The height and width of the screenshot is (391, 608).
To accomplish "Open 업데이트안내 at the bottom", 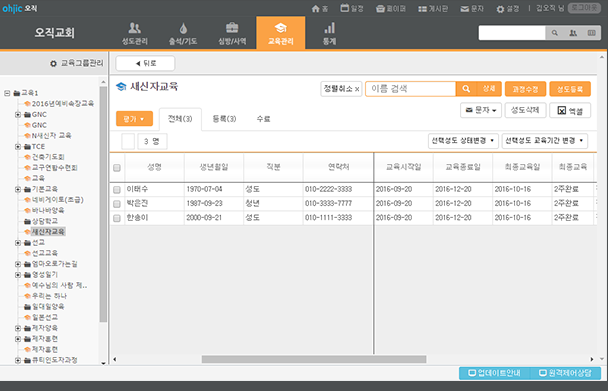I will 494,373.
